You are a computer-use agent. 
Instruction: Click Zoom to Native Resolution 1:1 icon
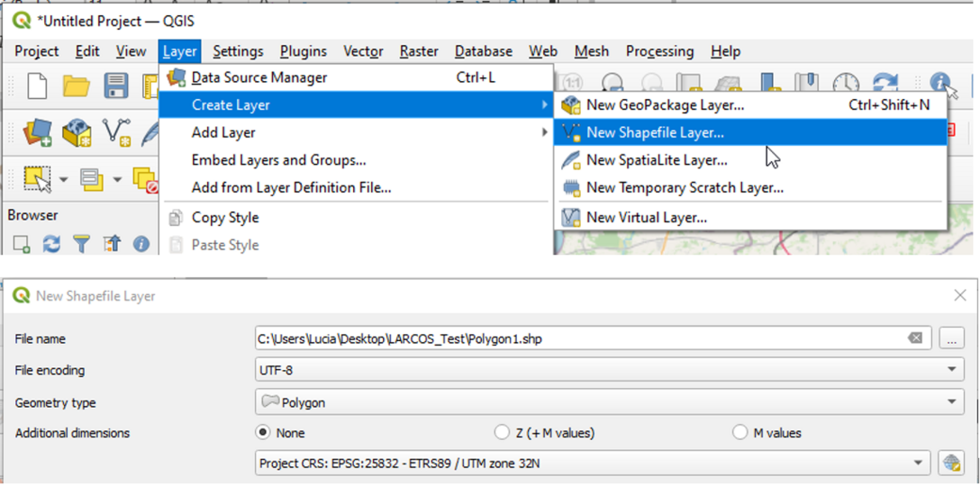(573, 83)
